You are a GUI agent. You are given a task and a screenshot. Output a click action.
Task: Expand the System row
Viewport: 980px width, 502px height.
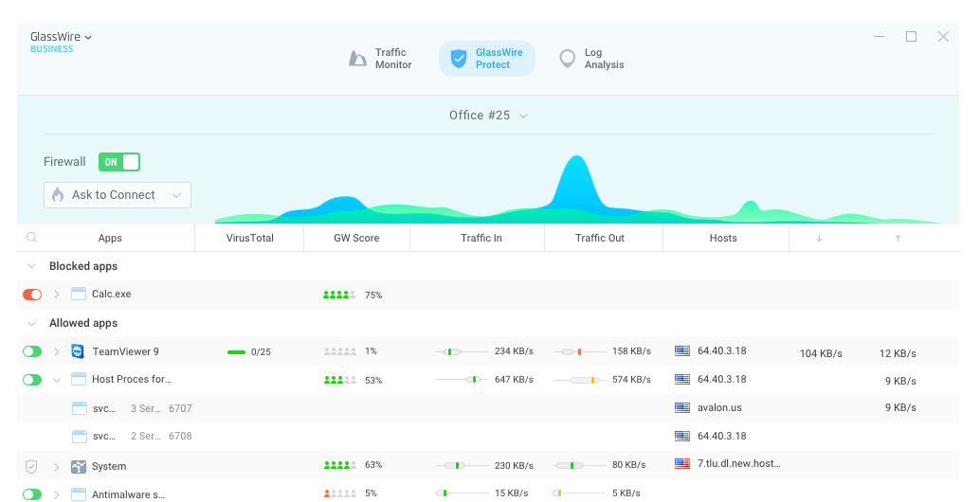click(56, 466)
